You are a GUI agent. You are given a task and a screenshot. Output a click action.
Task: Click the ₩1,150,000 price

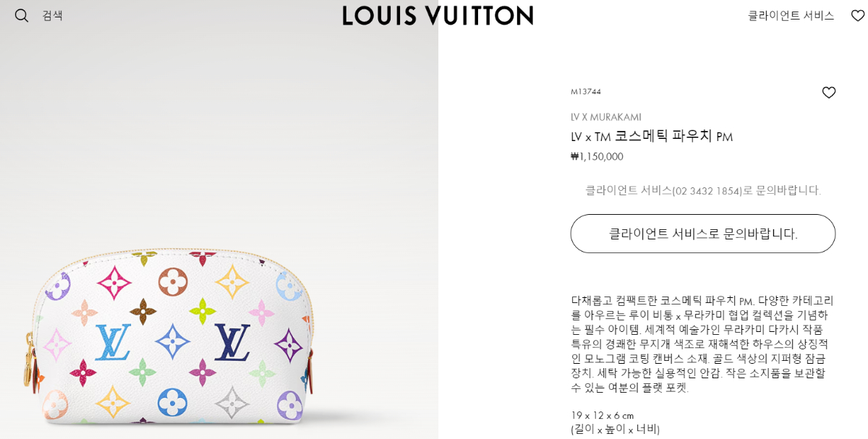pyautogui.click(x=597, y=156)
